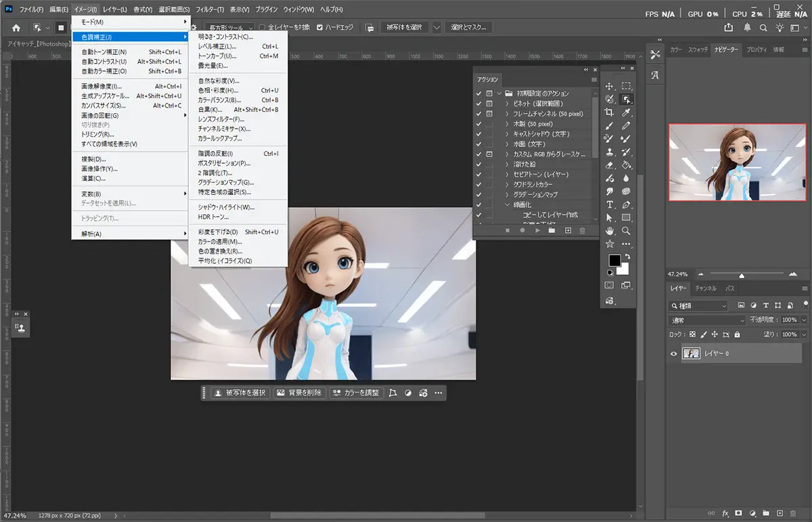Image resolution: width=812 pixels, height=522 pixels.
Task: Click the 選択とマスク... button
Action: click(x=468, y=28)
